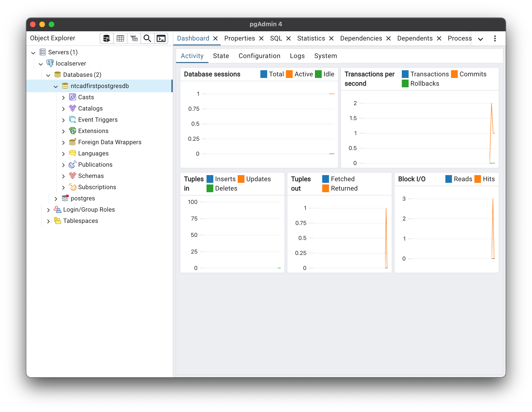Click the Languages node icon
Image resolution: width=532 pixels, height=412 pixels.
[x=73, y=153]
